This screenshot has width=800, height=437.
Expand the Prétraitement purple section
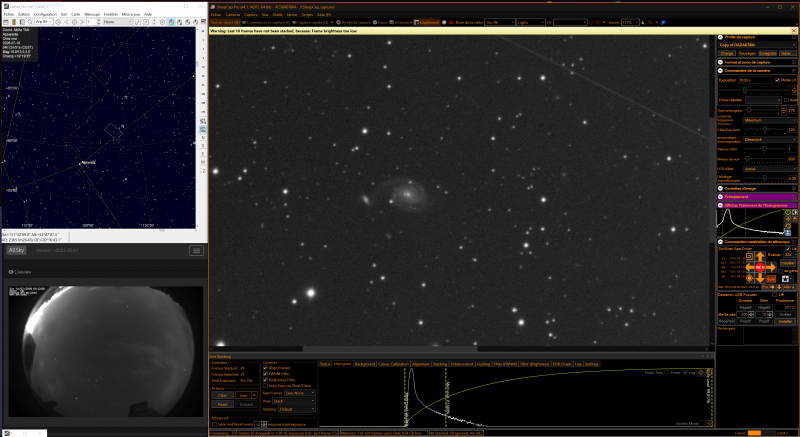click(720, 196)
